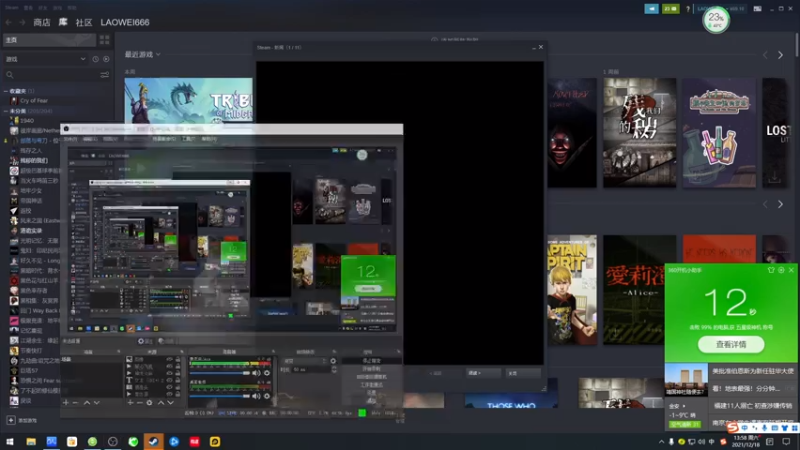The height and width of the screenshot is (450, 800).
Task: Open Steam friends notification green icon
Action: pos(670,9)
